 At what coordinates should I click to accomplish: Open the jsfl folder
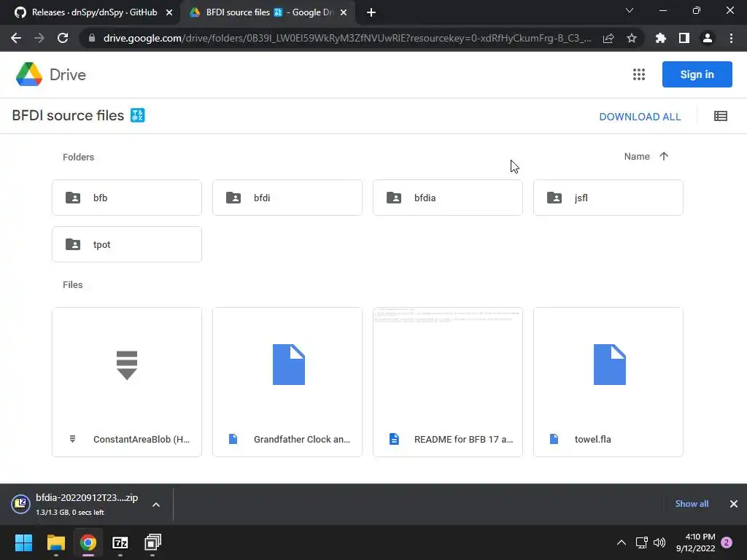click(608, 198)
